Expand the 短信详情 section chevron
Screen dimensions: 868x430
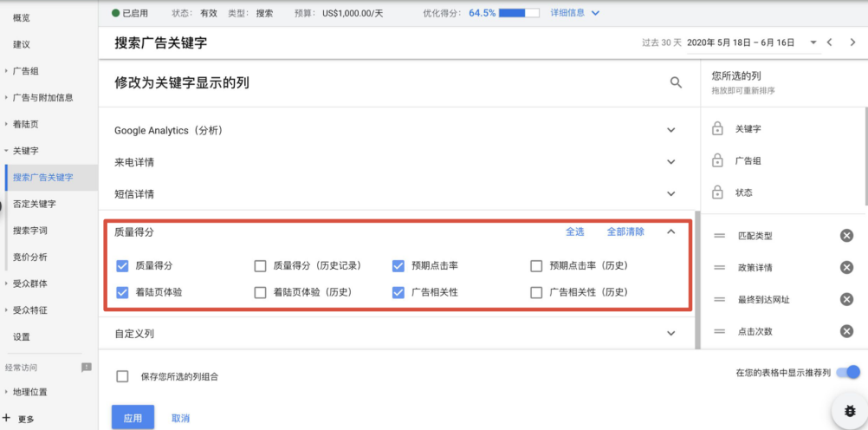[x=671, y=194]
